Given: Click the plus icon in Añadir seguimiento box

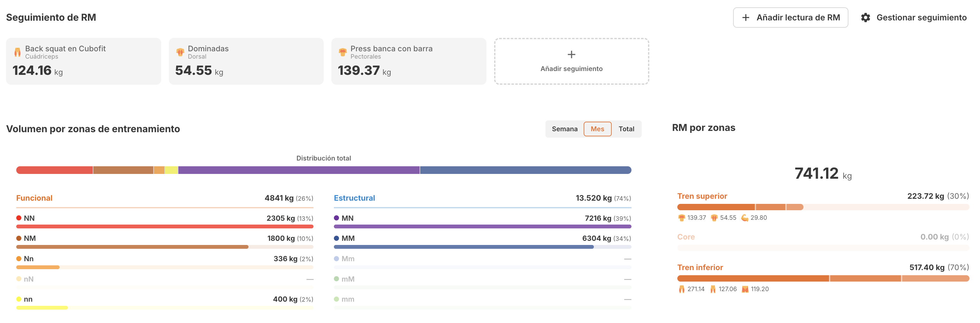Looking at the screenshot, I should coord(571,54).
